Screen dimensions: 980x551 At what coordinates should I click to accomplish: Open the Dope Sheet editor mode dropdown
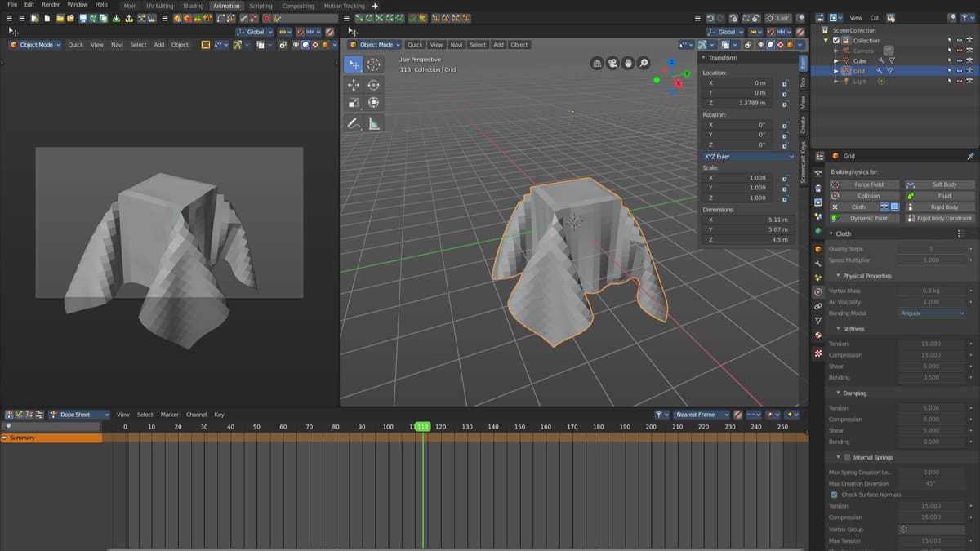pos(78,415)
